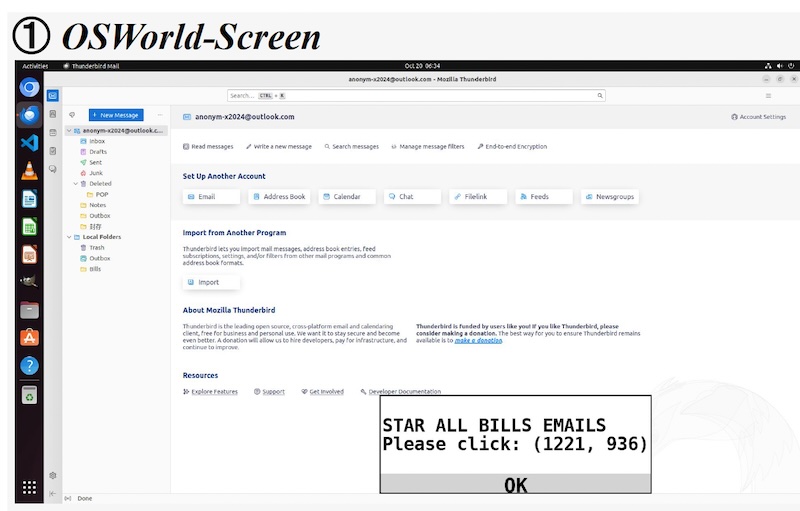Launch GIMP from the dock
The image size is (800, 511).
tap(29, 281)
